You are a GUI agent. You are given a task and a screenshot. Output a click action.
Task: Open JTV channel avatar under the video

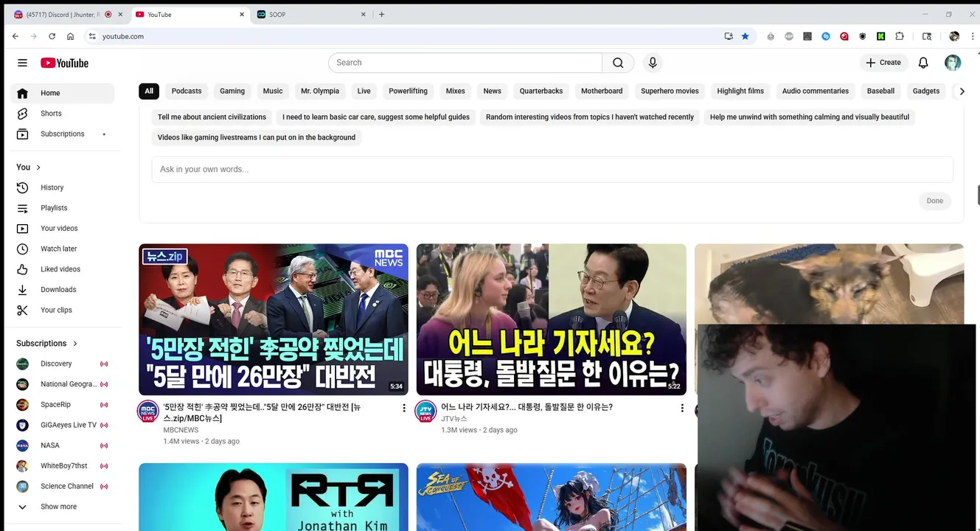pyautogui.click(x=425, y=412)
